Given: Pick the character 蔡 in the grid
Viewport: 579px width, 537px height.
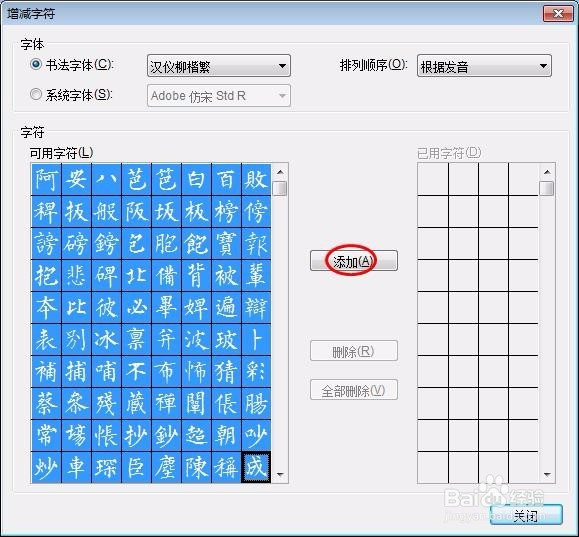Looking at the screenshot, I should coord(46,403).
